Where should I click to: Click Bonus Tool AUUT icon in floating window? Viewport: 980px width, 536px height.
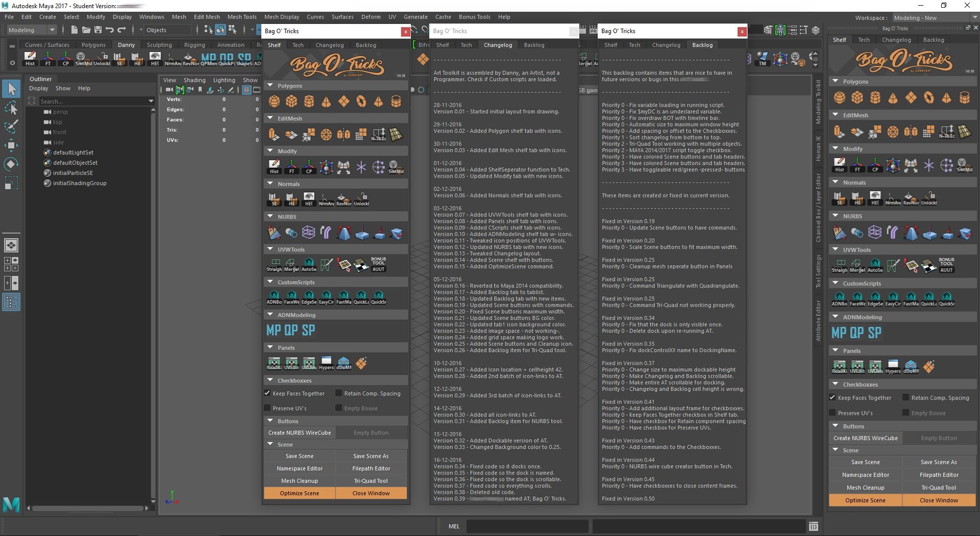378,265
